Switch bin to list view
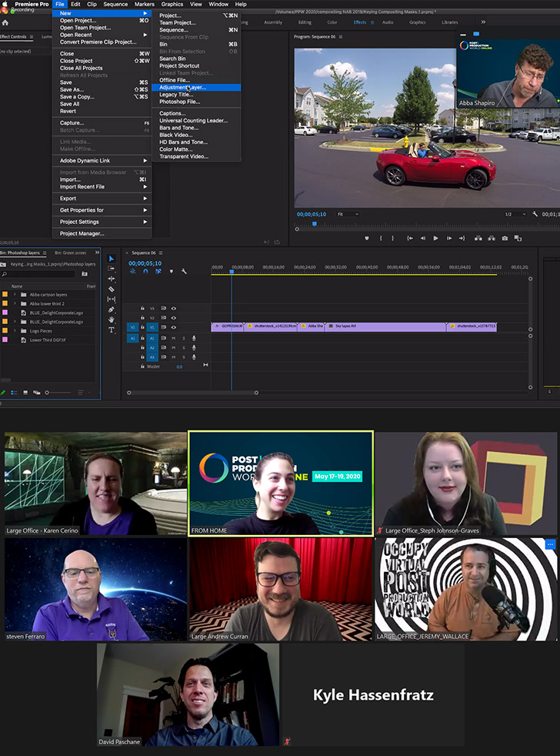The height and width of the screenshot is (756, 560). (x=14, y=393)
